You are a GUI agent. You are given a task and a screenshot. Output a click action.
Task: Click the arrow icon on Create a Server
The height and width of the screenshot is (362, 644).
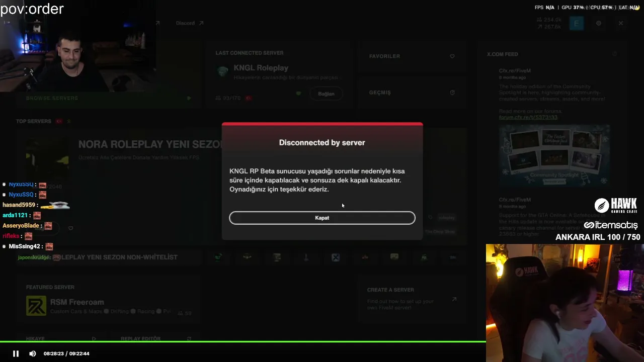click(454, 299)
